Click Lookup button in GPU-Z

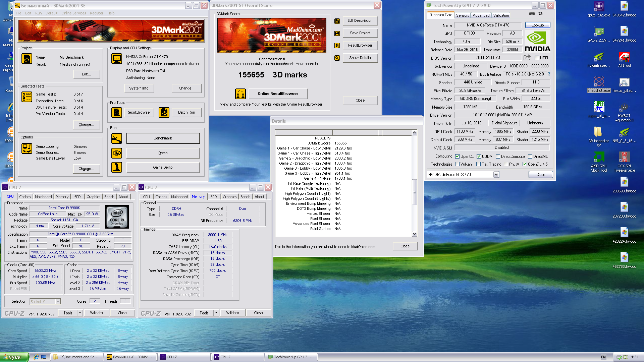coord(538,25)
